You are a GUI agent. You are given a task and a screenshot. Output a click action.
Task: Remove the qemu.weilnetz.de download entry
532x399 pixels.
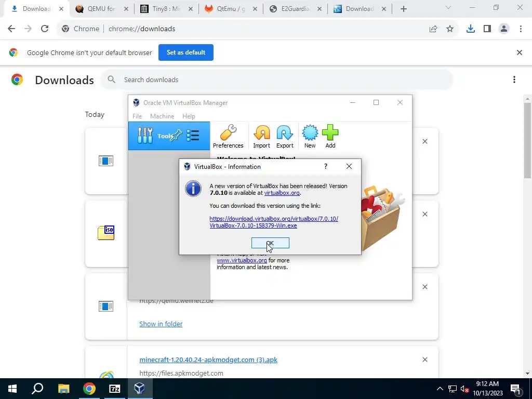point(425,287)
